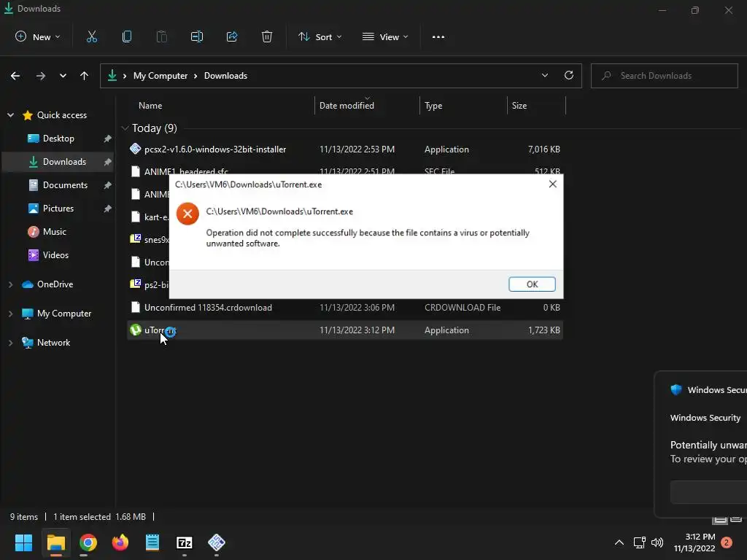
Task: Collapse the Today (9) group
Action: pyautogui.click(x=125, y=128)
